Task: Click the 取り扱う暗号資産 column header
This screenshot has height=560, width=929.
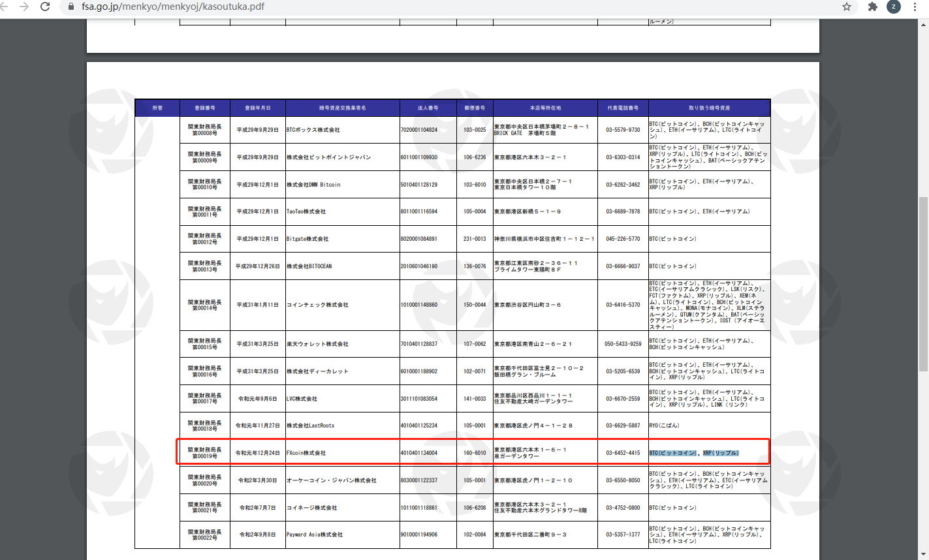Action: [709, 108]
